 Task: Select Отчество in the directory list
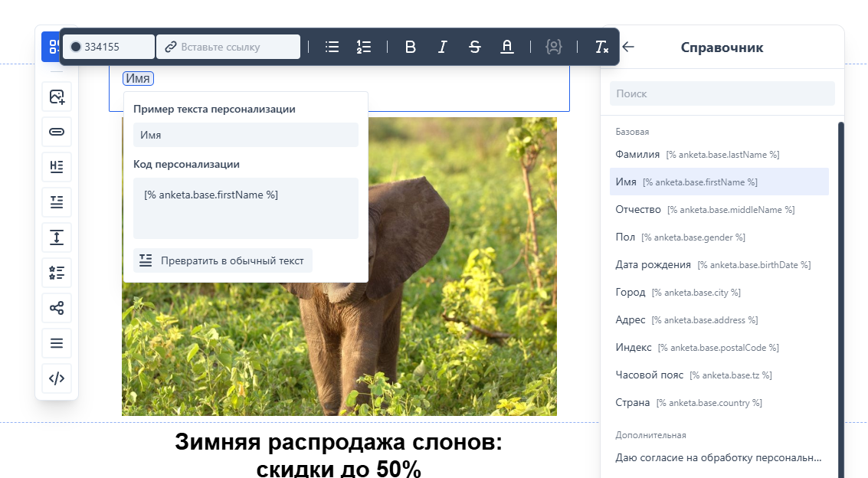[719, 210]
